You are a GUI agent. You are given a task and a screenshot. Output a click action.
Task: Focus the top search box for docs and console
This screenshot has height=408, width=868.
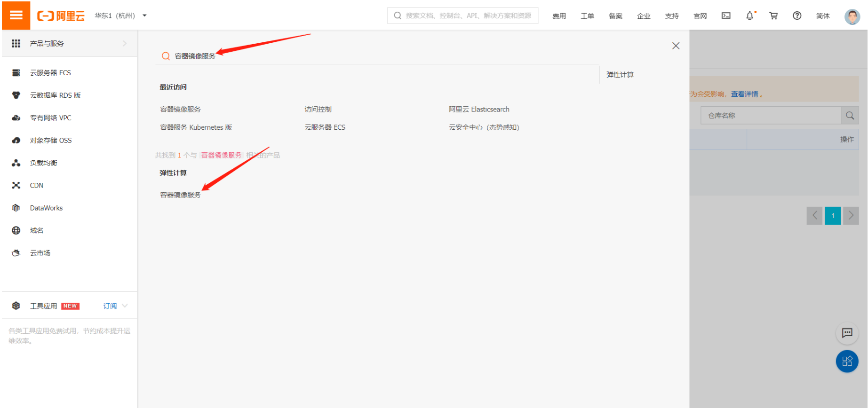click(462, 16)
